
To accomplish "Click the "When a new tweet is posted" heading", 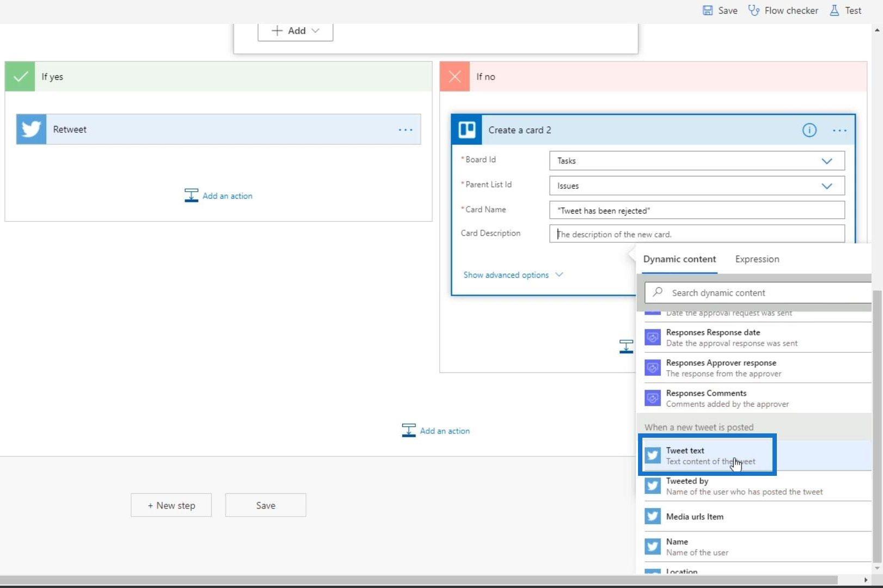I will 699,427.
